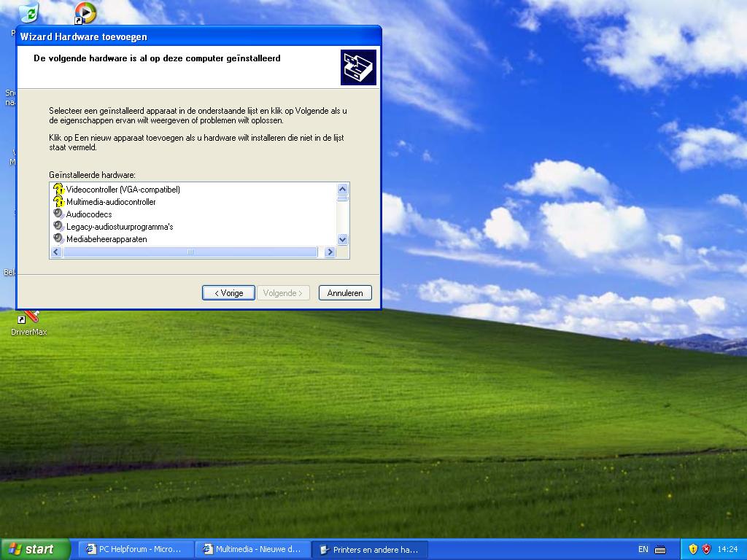Viewport: 747px width, 560px height.
Task: Click the red security alert tray icon
Action: point(706,550)
